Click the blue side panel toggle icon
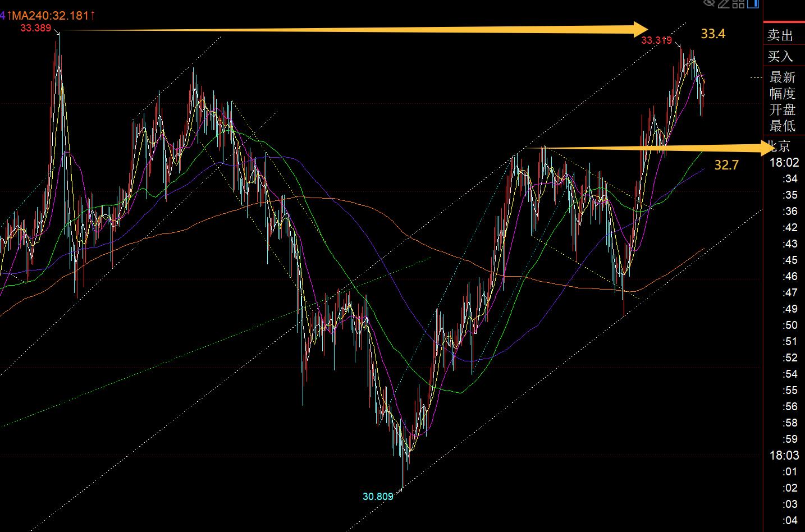 (x=753, y=3)
